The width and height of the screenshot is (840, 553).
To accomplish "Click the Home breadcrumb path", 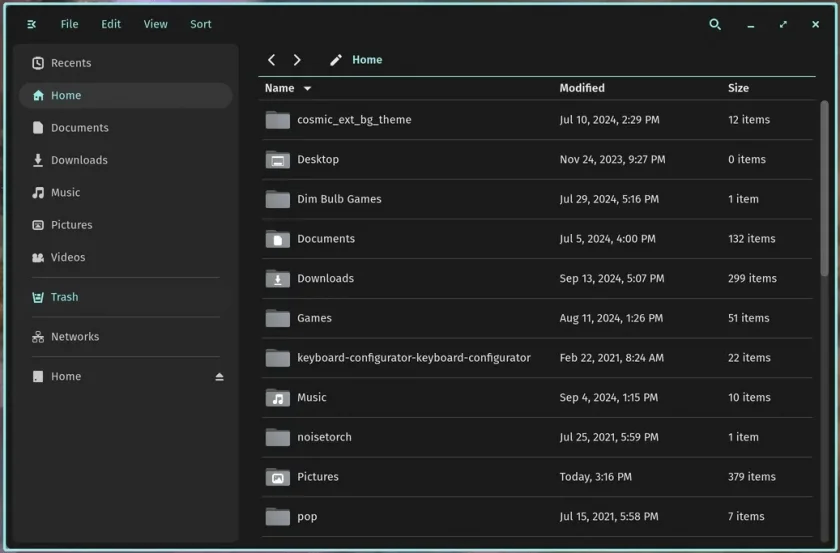I will (x=367, y=60).
